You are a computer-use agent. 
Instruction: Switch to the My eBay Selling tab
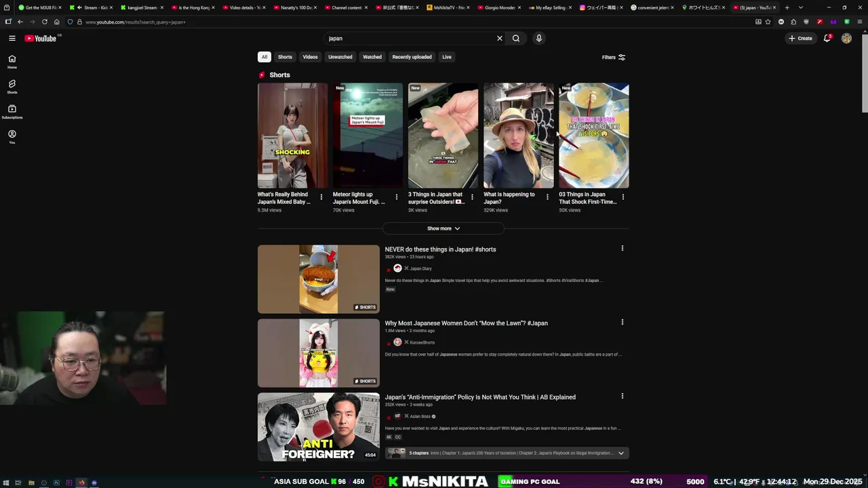tap(551, 7)
